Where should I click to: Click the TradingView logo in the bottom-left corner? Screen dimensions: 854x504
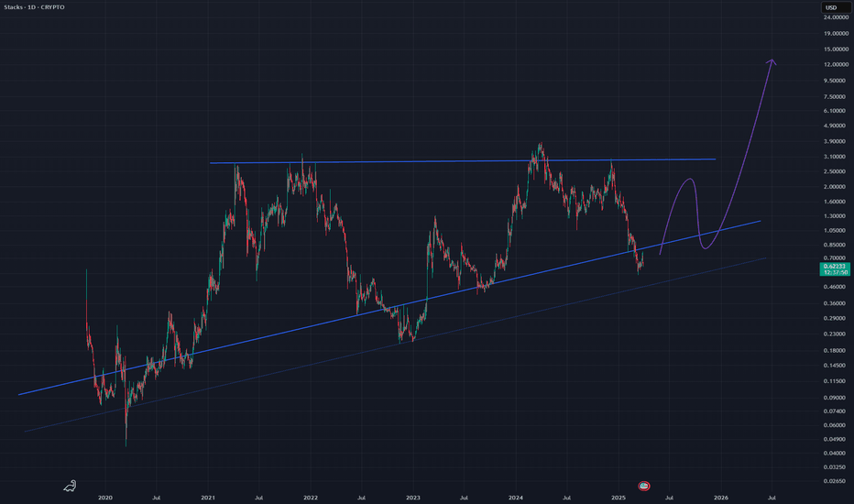coord(71,485)
